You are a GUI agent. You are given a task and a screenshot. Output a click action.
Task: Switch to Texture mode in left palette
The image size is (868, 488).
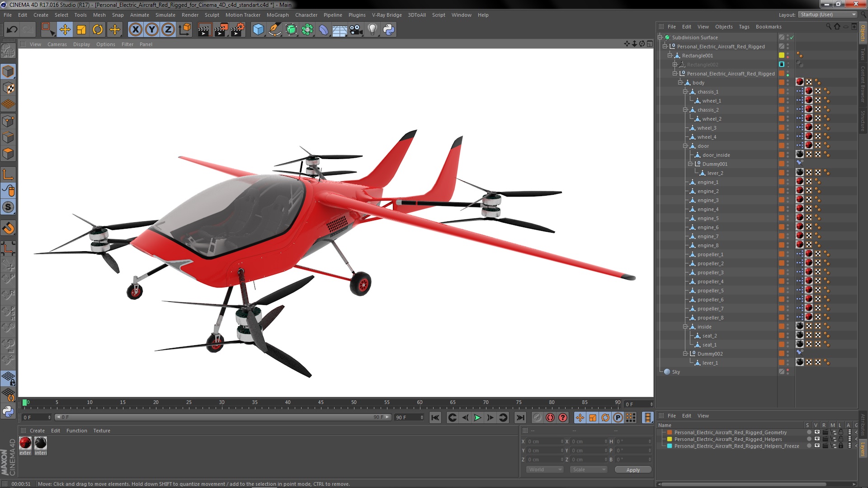pyautogui.click(x=8, y=88)
